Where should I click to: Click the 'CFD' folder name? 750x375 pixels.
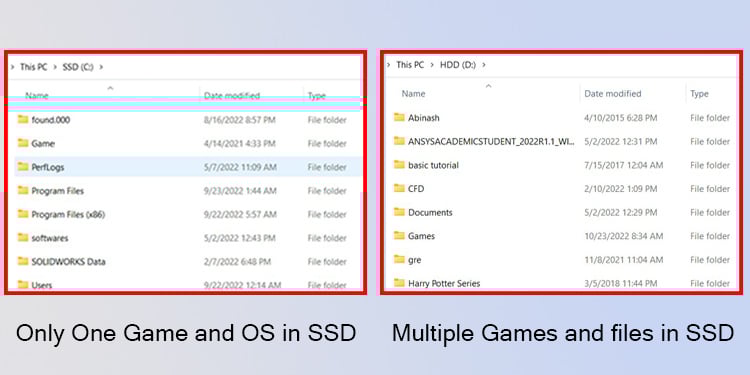click(x=416, y=189)
